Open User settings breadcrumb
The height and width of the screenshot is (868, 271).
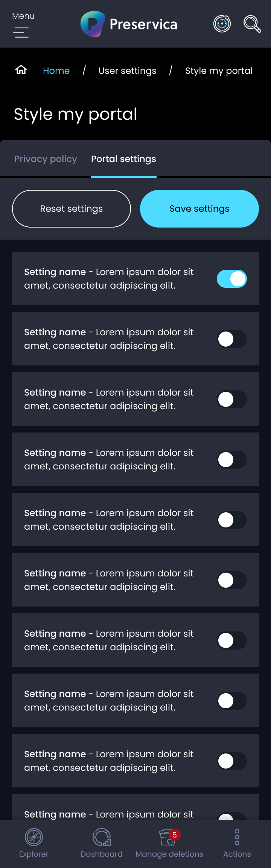tap(127, 71)
